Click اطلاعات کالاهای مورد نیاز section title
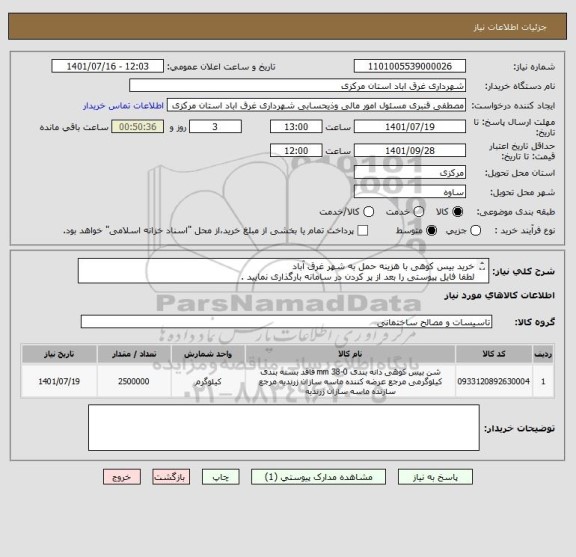Screen dimensions: 576x557 point(500,295)
